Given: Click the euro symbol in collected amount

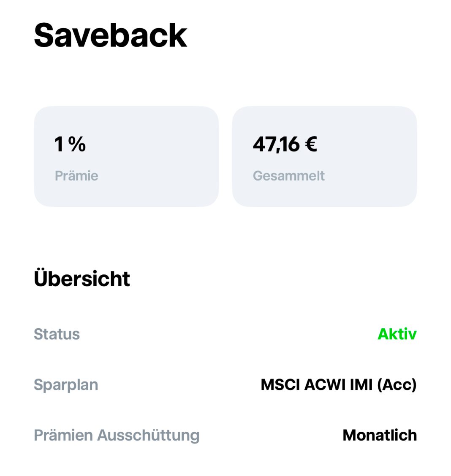Looking at the screenshot, I should point(311,144).
